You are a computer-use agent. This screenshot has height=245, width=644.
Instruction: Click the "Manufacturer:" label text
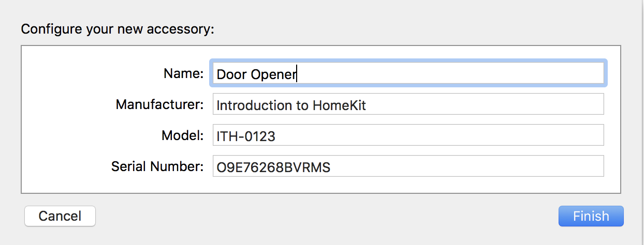click(x=159, y=104)
